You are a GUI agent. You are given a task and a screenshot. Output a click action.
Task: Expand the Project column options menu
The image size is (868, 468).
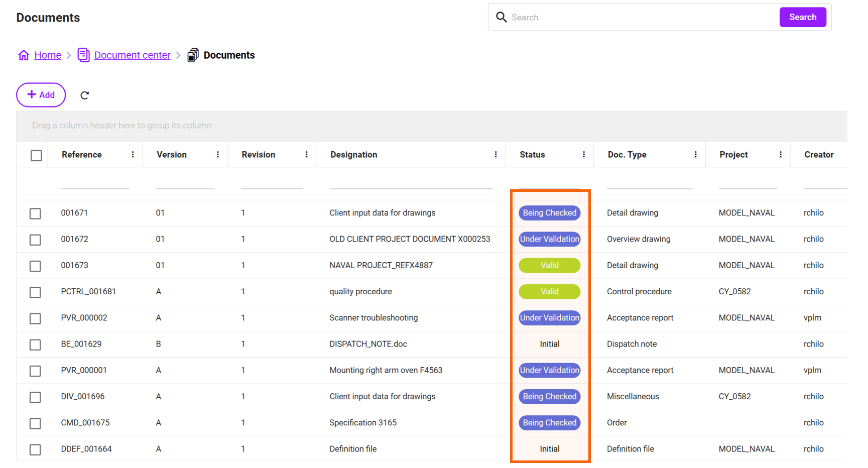coord(780,155)
